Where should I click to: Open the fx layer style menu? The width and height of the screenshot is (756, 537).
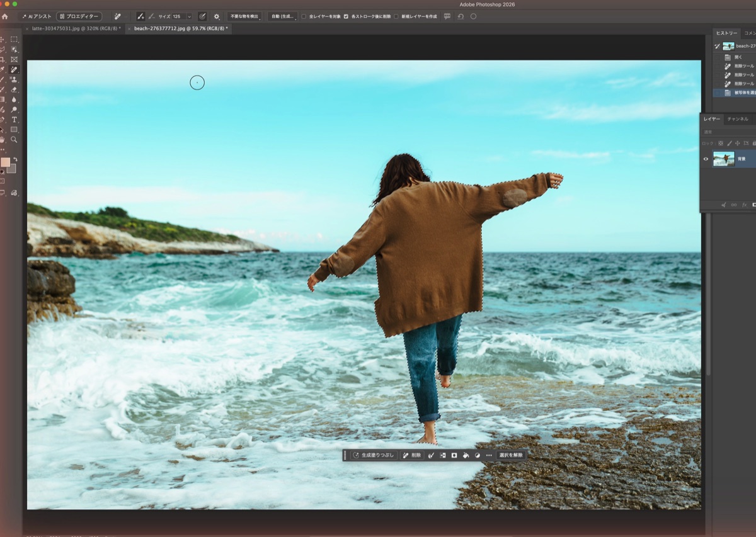(x=744, y=205)
